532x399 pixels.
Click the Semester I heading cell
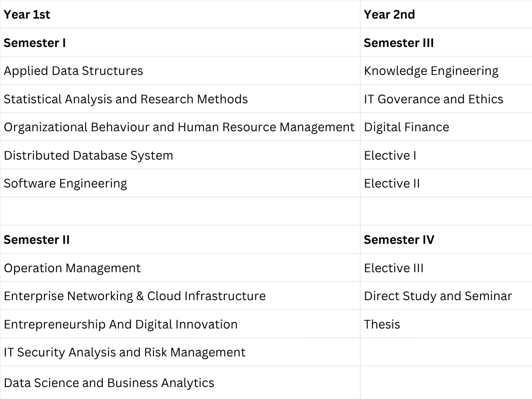(x=180, y=42)
